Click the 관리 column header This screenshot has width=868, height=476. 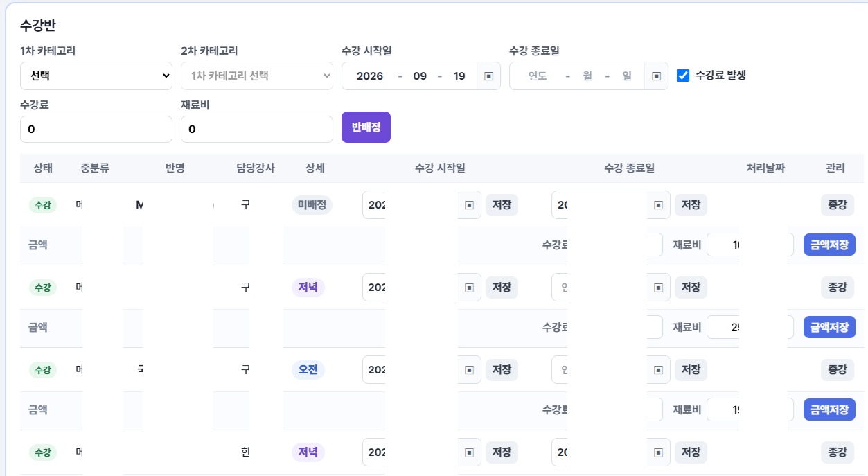835,168
